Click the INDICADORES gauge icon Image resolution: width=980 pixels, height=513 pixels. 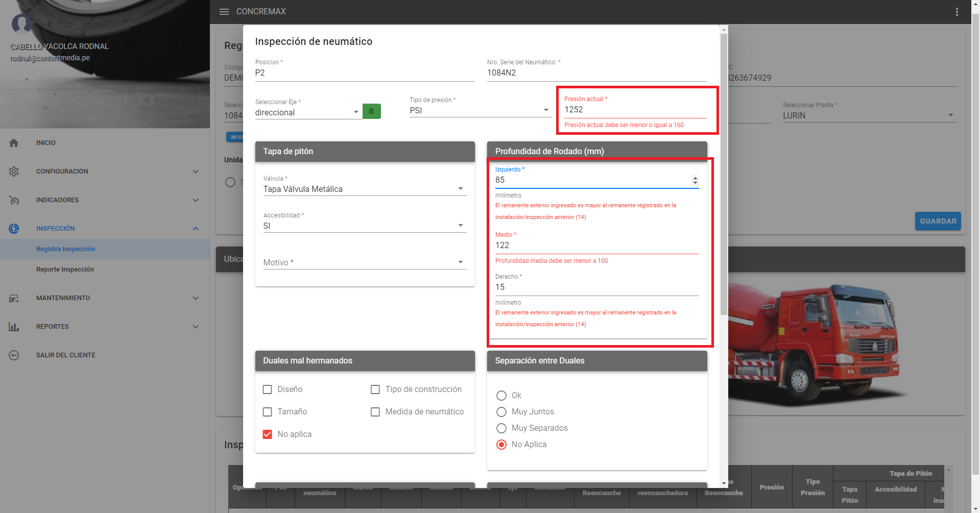click(x=14, y=200)
